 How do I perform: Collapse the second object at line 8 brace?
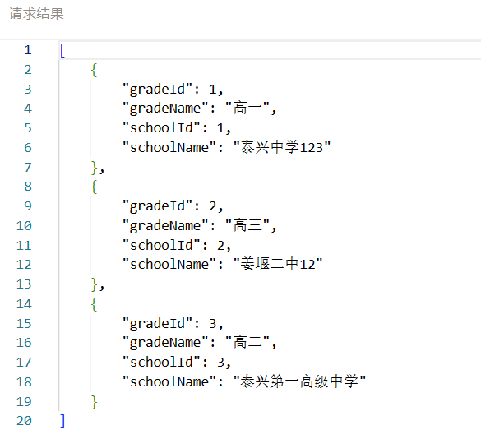[94, 187]
